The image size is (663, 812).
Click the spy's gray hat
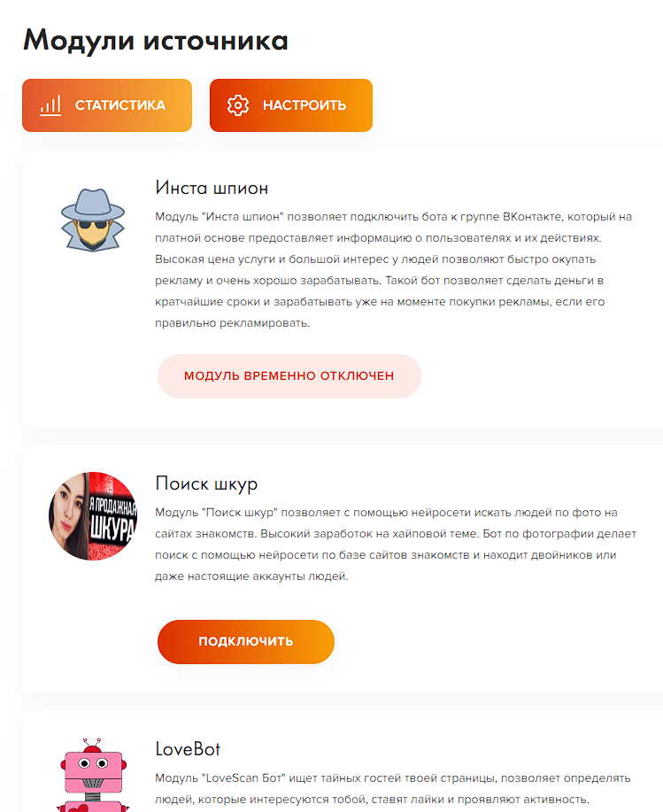93,206
